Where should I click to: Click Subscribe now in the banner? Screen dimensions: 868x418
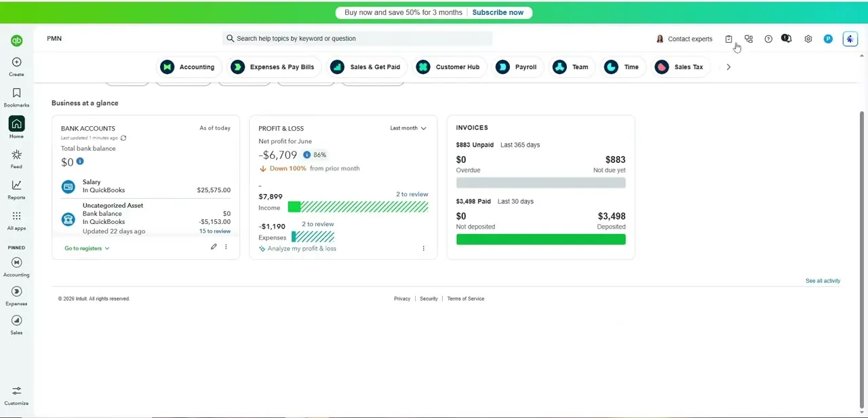(x=498, y=12)
